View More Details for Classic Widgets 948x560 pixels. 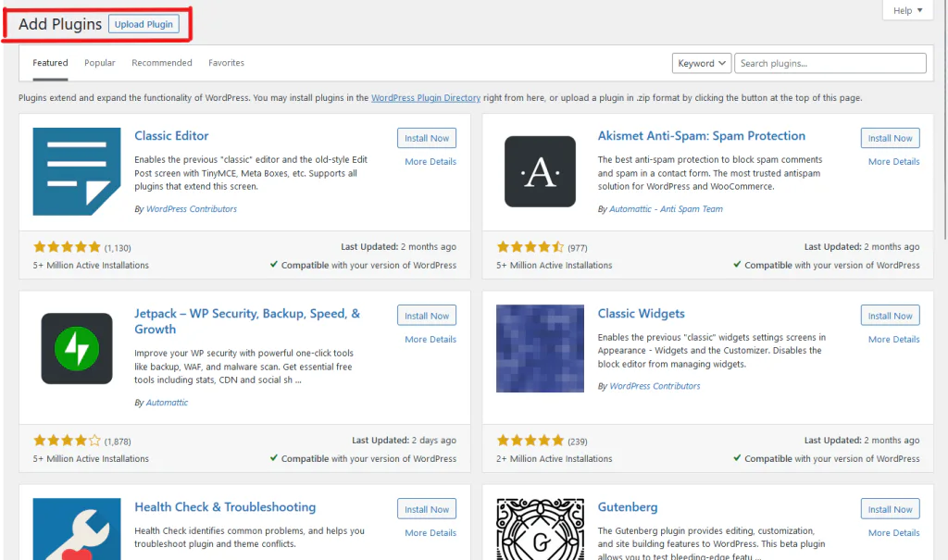coord(893,340)
